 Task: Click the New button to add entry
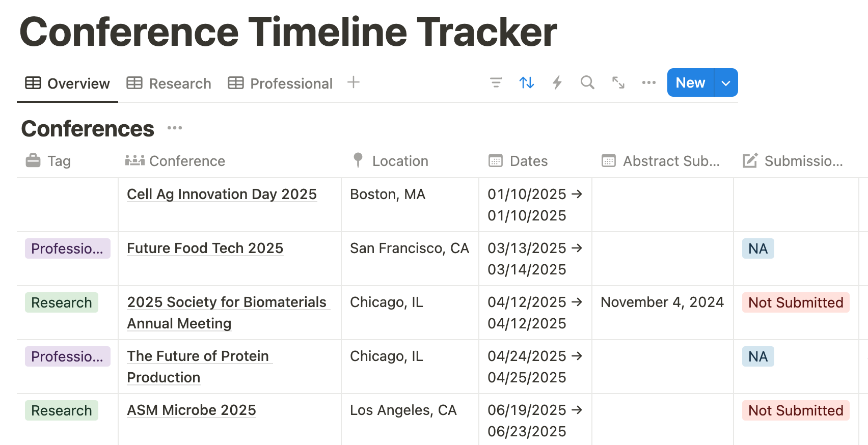[x=690, y=83]
